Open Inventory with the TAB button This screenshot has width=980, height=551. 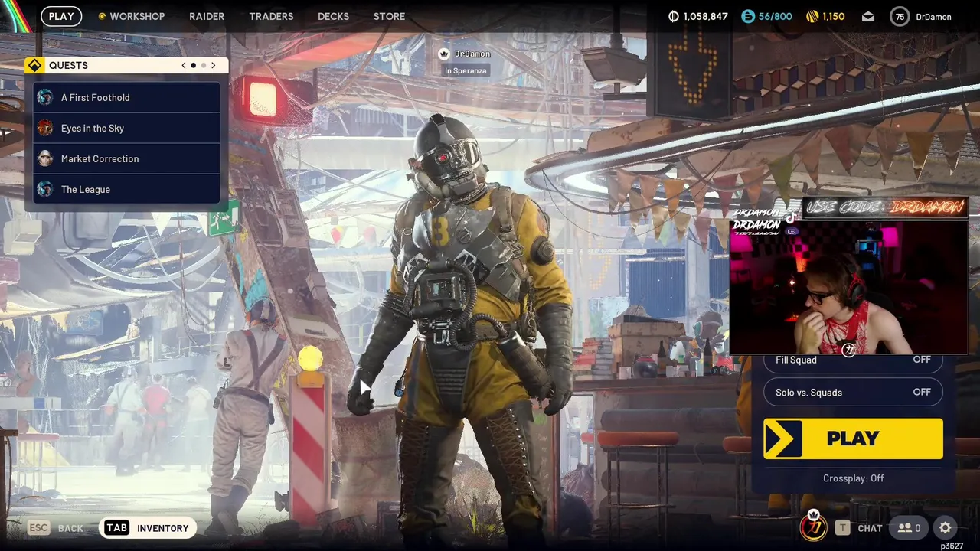click(x=147, y=528)
